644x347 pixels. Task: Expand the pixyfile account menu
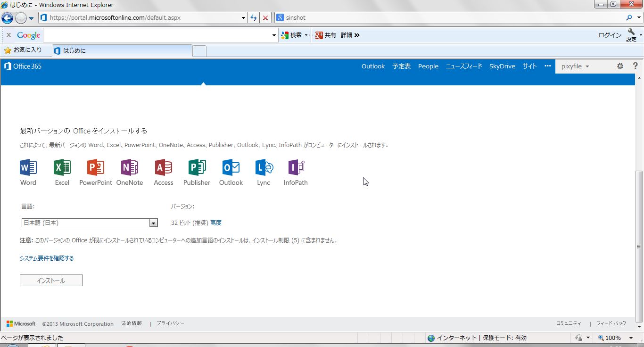coord(575,66)
